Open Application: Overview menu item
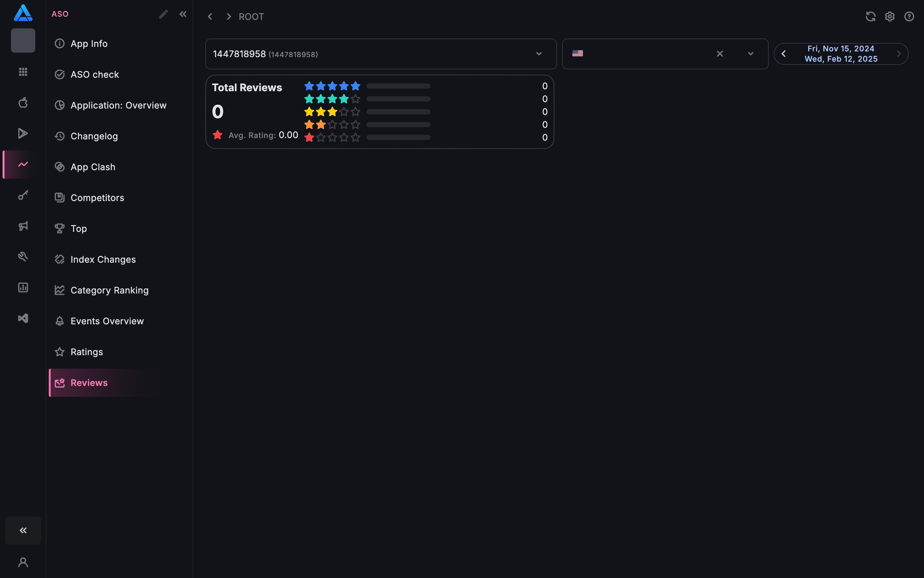This screenshot has height=578, width=924. 119,106
